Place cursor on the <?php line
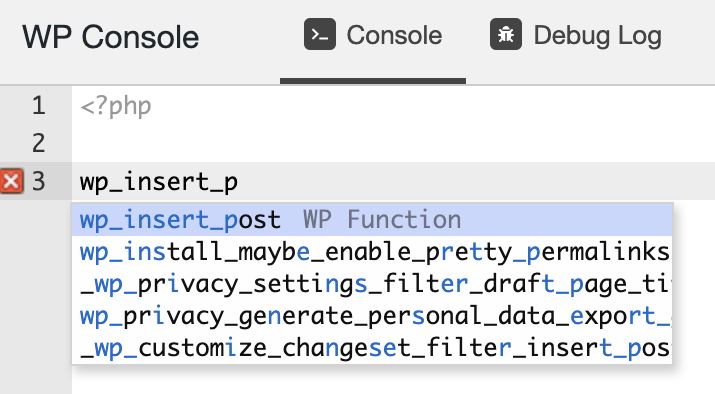Viewport: 715px width, 394px height. [393, 106]
